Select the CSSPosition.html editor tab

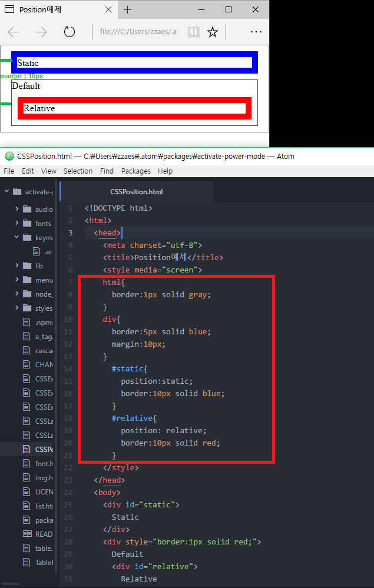pyautogui.click(x=137, y=192)
